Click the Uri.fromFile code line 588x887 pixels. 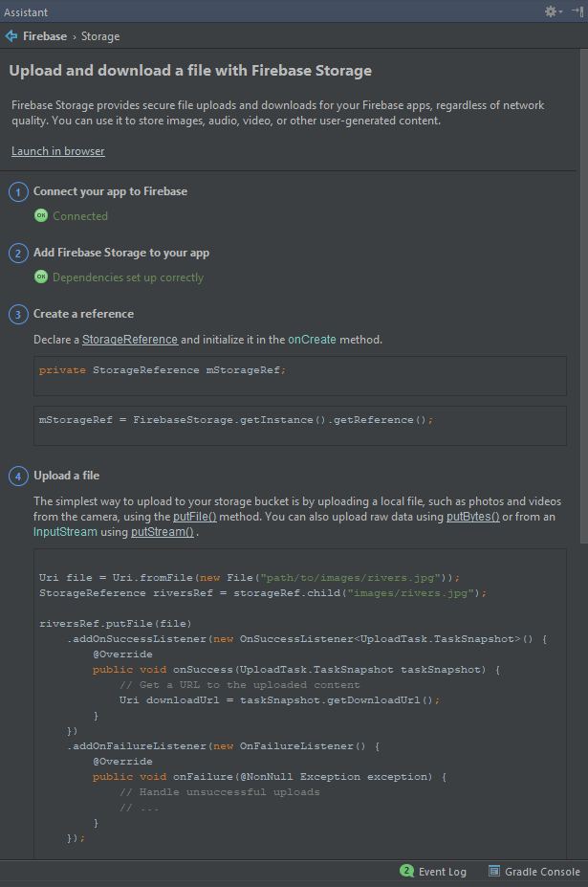pos(250,578)
